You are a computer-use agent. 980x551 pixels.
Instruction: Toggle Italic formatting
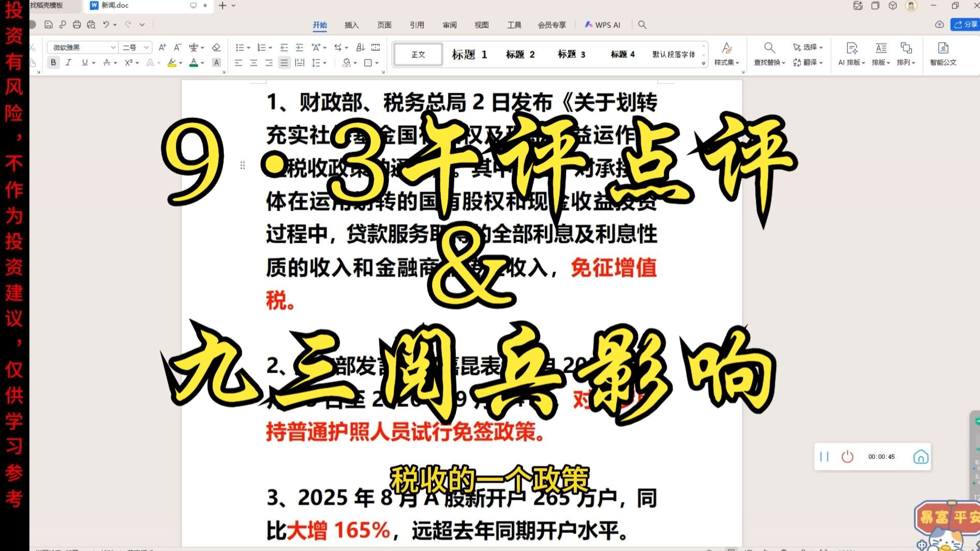pos(68,63)
